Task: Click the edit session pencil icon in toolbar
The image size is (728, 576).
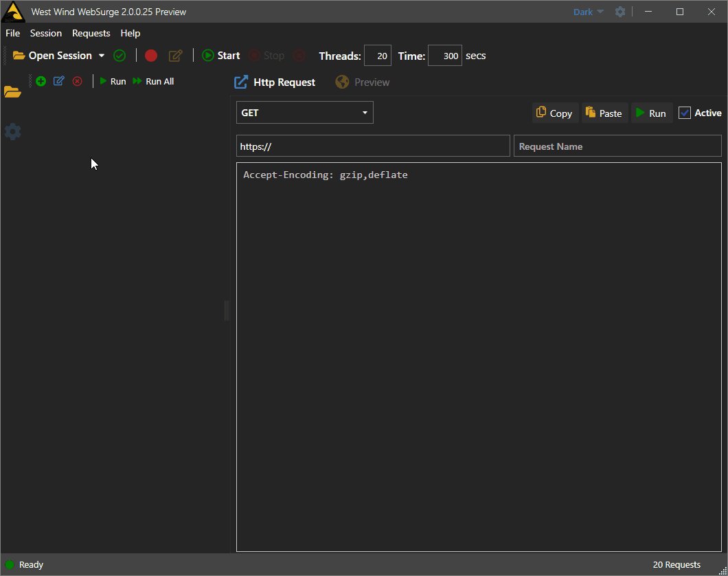Action: pyautogui.click(x=176, y=56)
